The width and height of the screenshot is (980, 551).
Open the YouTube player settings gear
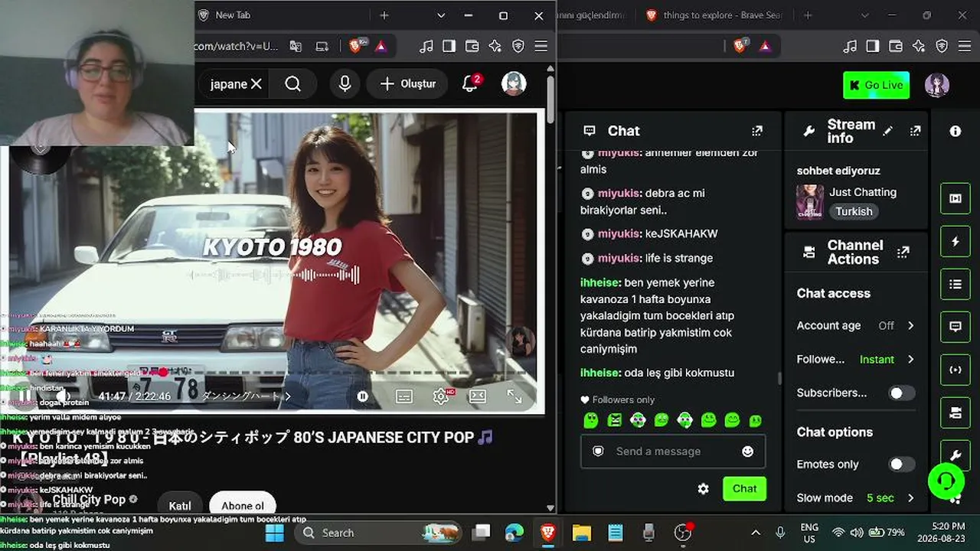click(x=442, y=396)
